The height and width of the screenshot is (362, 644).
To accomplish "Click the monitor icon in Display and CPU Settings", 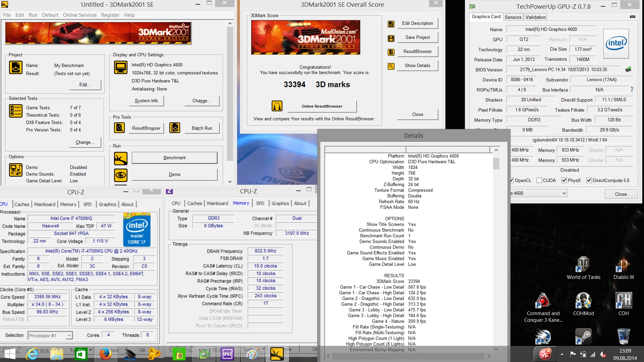I will coord(120,67).
